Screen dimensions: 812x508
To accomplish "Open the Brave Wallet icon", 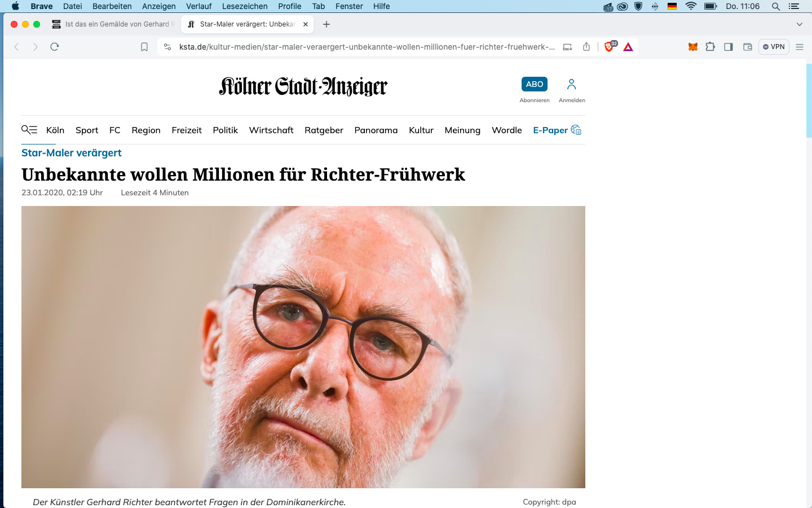I will click(x=748, y=47).
